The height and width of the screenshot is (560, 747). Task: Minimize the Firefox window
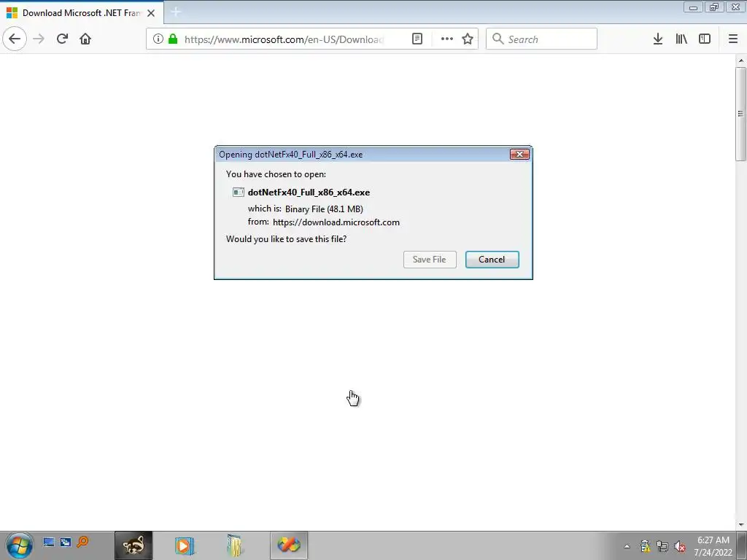694,7
